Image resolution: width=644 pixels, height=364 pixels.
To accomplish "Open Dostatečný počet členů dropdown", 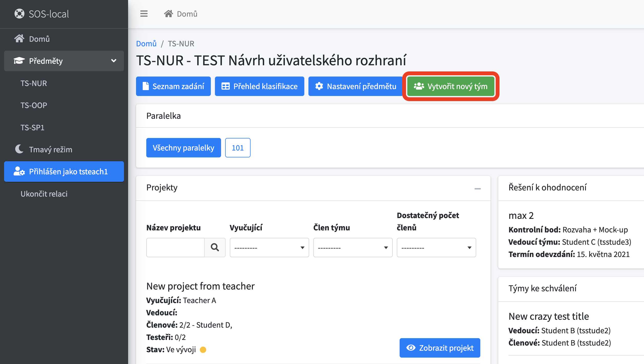I will pyautogui.click(x=436, y=248).
